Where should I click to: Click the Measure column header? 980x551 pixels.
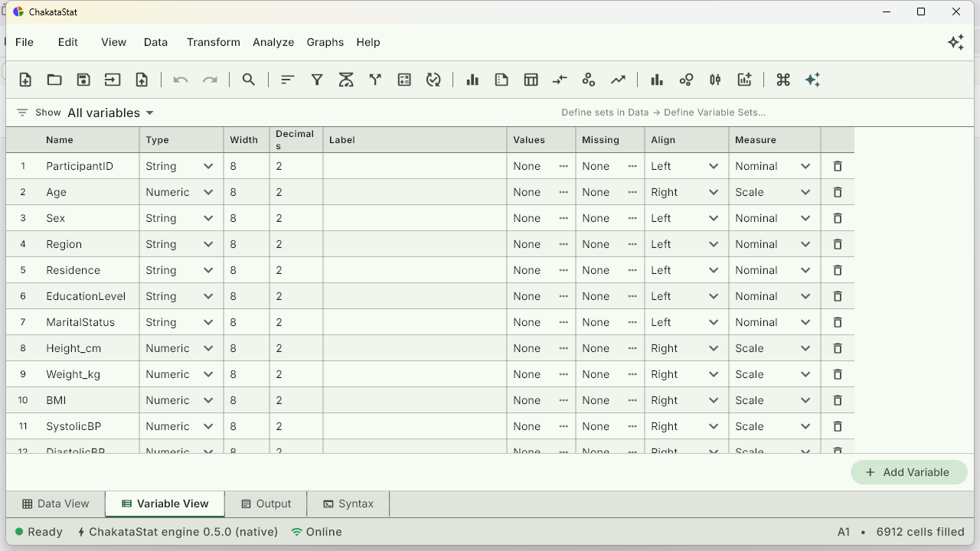point(774,140)
